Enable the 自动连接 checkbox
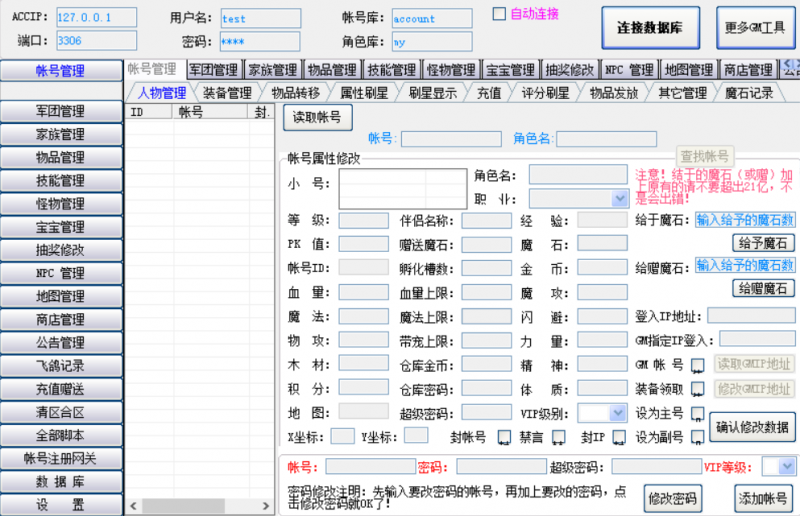 pyautogui.click(x=499, y=14)
